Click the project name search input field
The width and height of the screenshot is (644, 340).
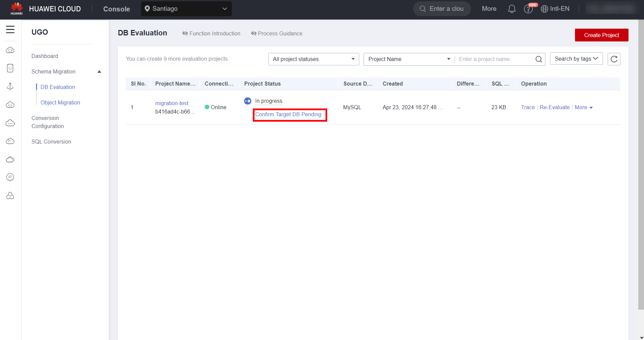[493, 59]
